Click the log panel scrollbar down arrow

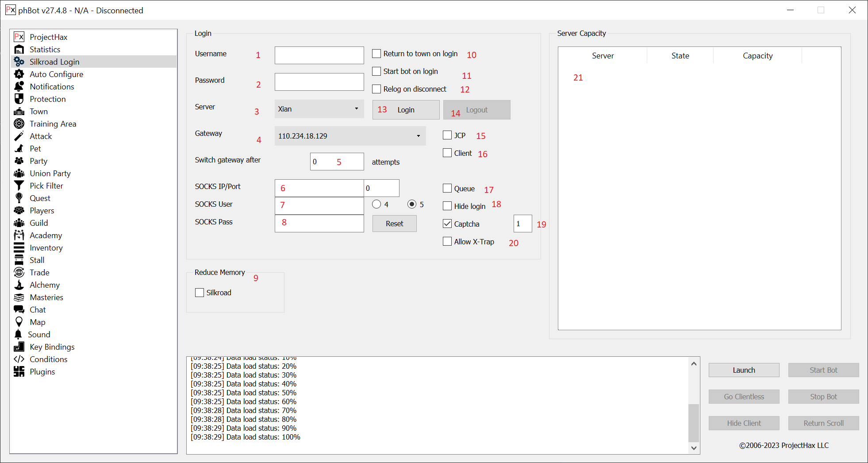pos(694,448)
